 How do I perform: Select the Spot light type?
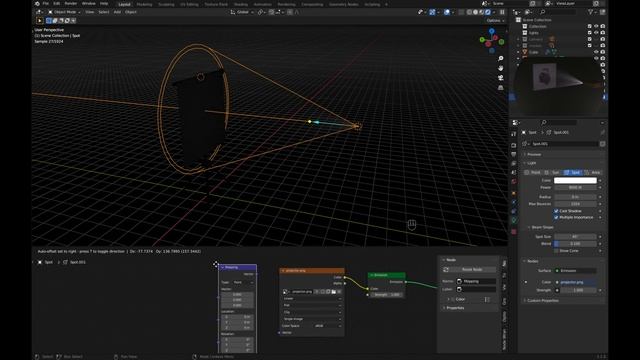click(573, 173)
